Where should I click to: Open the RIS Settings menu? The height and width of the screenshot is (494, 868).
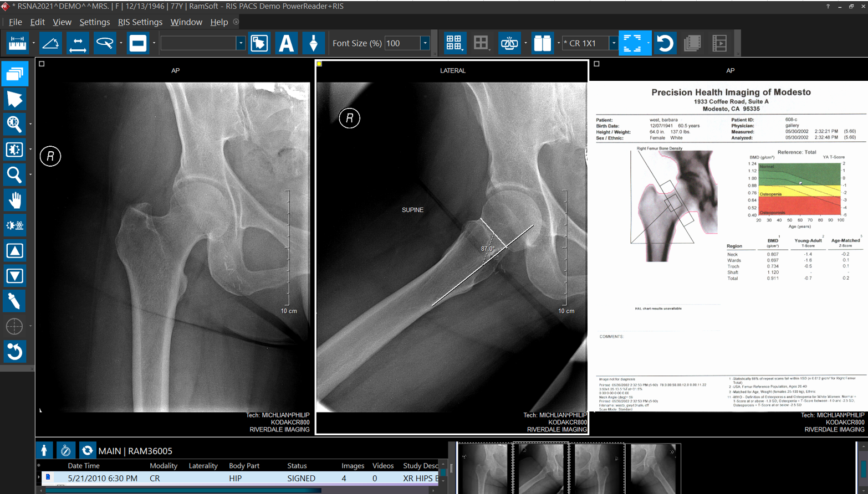tap(140, 22)
